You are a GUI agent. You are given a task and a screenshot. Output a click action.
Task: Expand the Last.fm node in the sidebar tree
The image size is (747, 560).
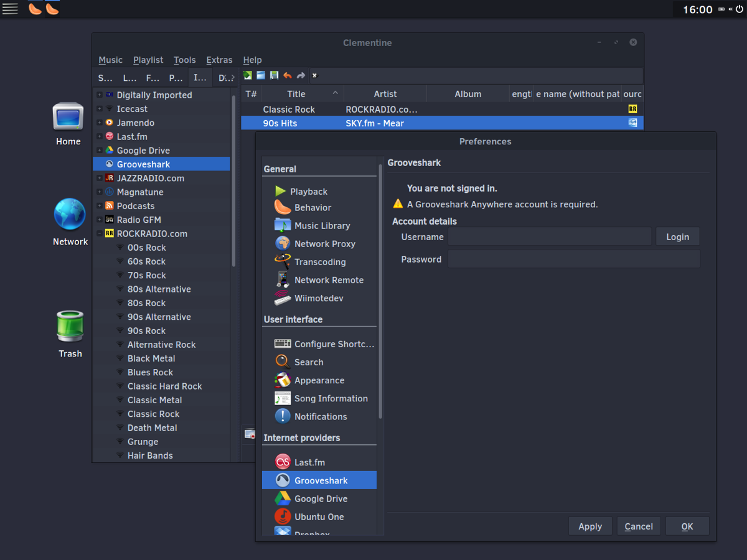coord(100,136)
